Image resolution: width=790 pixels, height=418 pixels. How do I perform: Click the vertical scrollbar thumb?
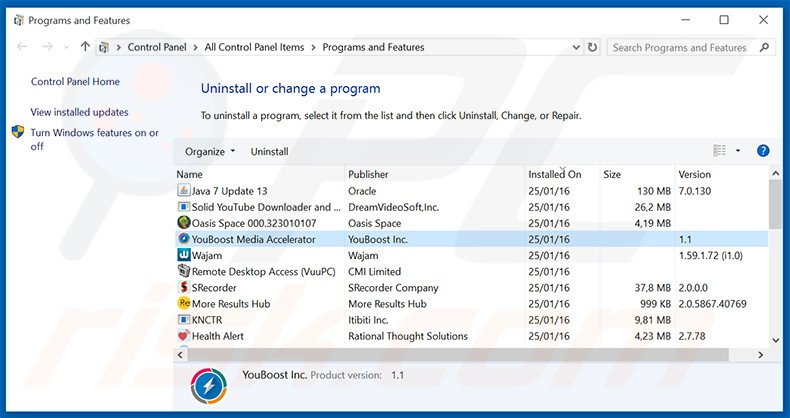(x=776, y=204)
